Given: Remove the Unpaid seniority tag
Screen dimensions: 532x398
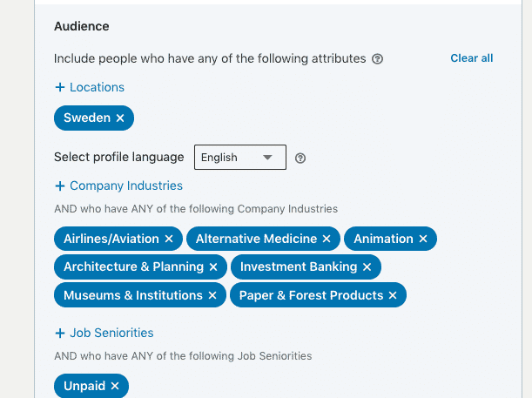Looking at the screenshot, I should (x=115, y=386).
